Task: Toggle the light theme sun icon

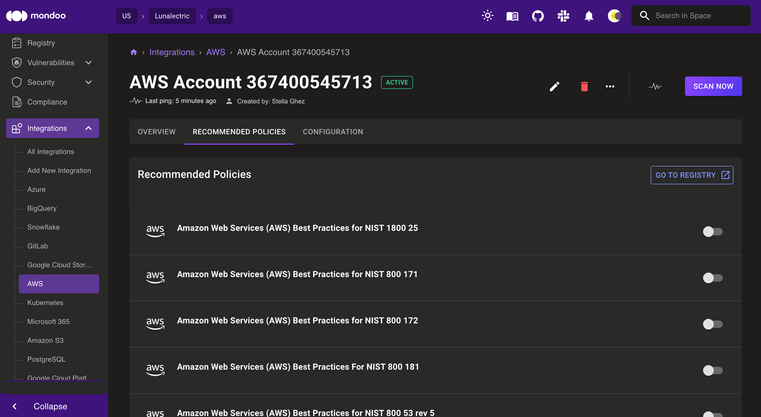Action: [487, 16]
